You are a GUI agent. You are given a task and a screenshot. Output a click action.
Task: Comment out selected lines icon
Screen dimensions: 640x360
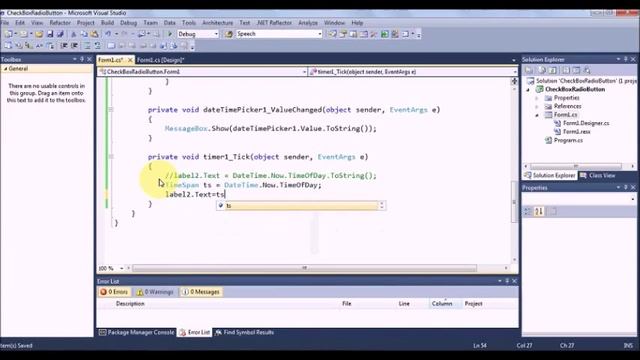tap(87, 46)
